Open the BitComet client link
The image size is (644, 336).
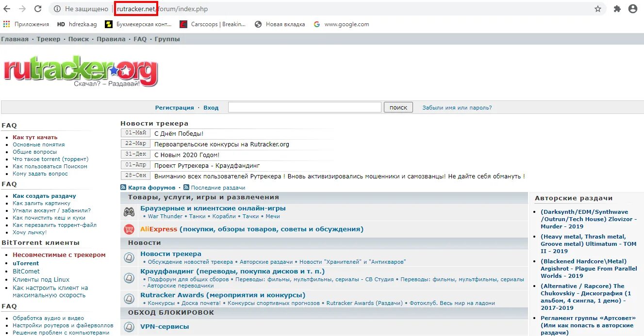pos(26,272)
